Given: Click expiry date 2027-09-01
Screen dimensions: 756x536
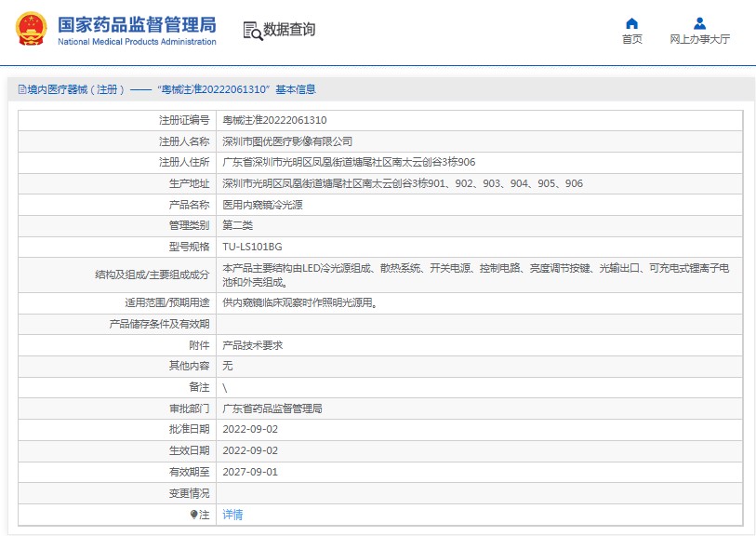Looking at the screenshot, I should [250, 472].
